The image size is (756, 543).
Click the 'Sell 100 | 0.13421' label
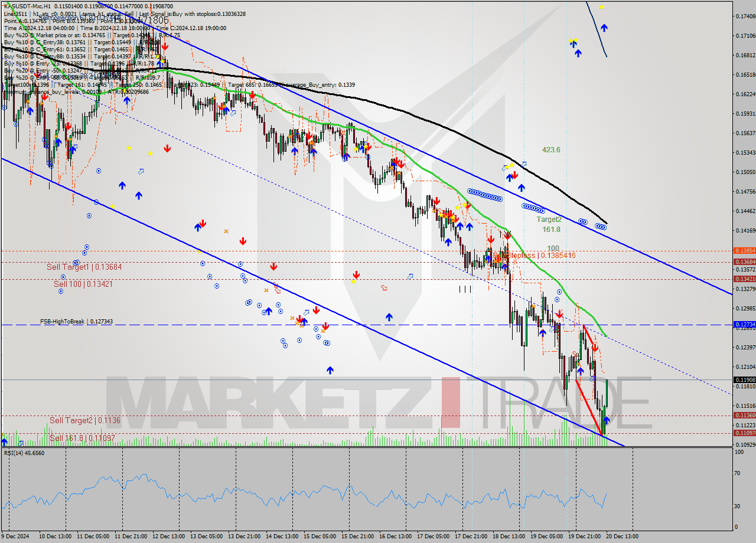(83, 284)
